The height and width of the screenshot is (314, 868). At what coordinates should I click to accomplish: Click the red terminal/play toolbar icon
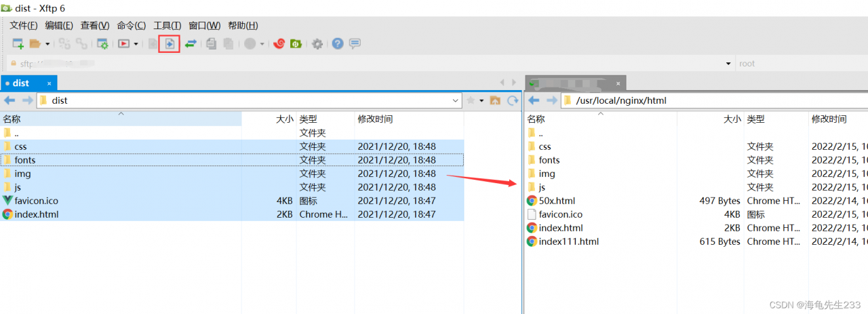(124, 44)
